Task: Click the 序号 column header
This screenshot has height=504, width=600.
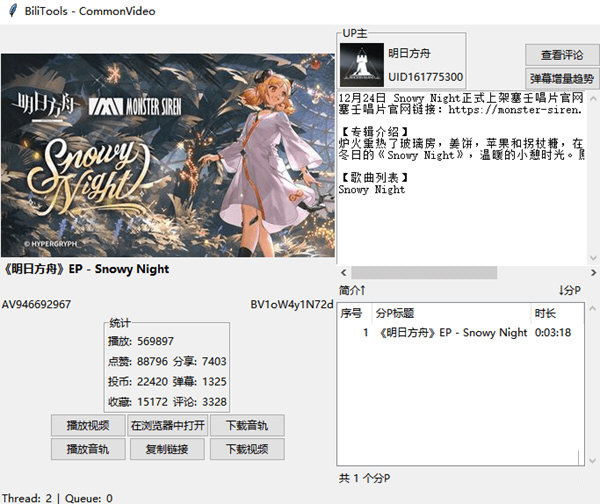Action: coord(351,313)
